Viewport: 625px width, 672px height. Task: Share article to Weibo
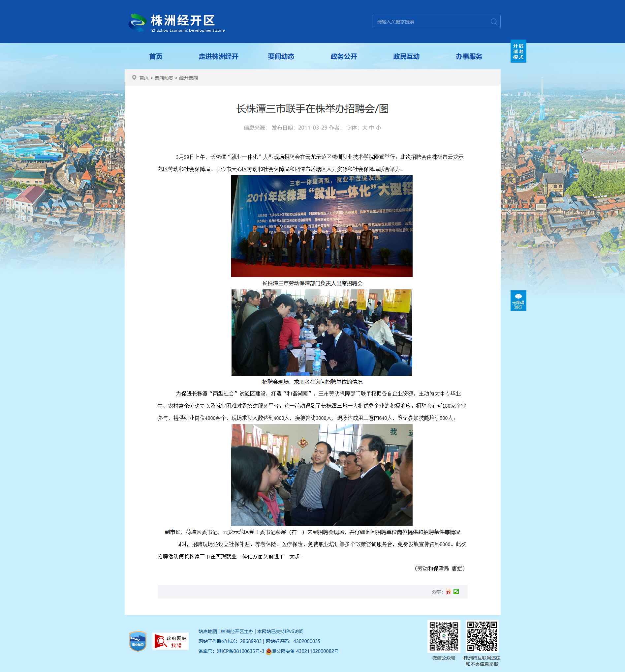(448, 592)
